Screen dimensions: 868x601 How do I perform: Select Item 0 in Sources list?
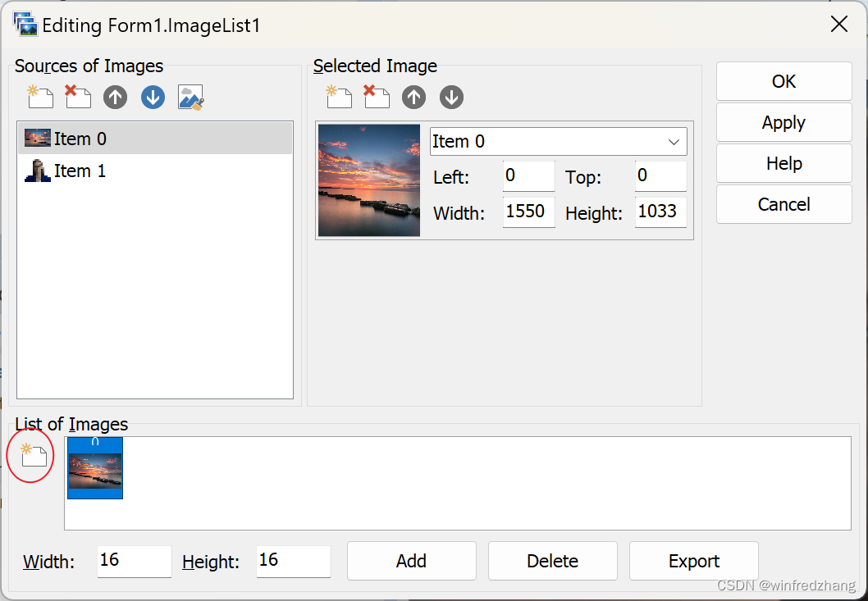[80, 139]
